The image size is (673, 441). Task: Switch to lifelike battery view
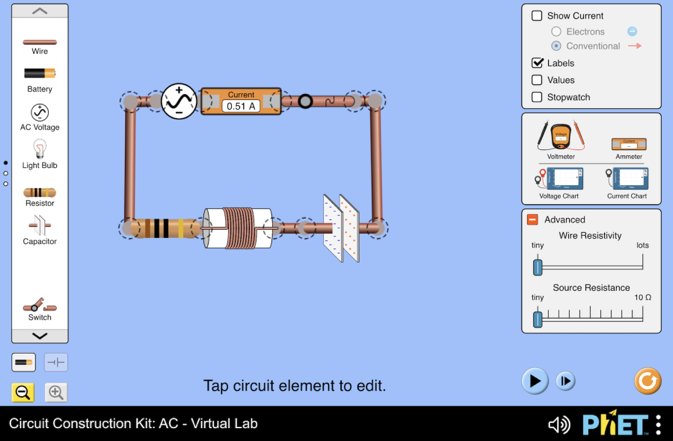coord(23,362)
